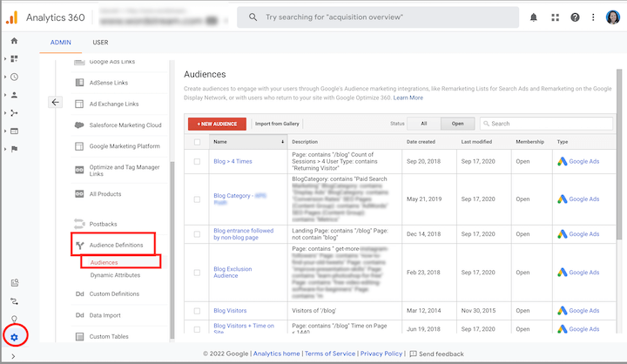Viewport: 627px width, 364px height.
Task: Open Data Import menu item
Action: tap(104, 315)
